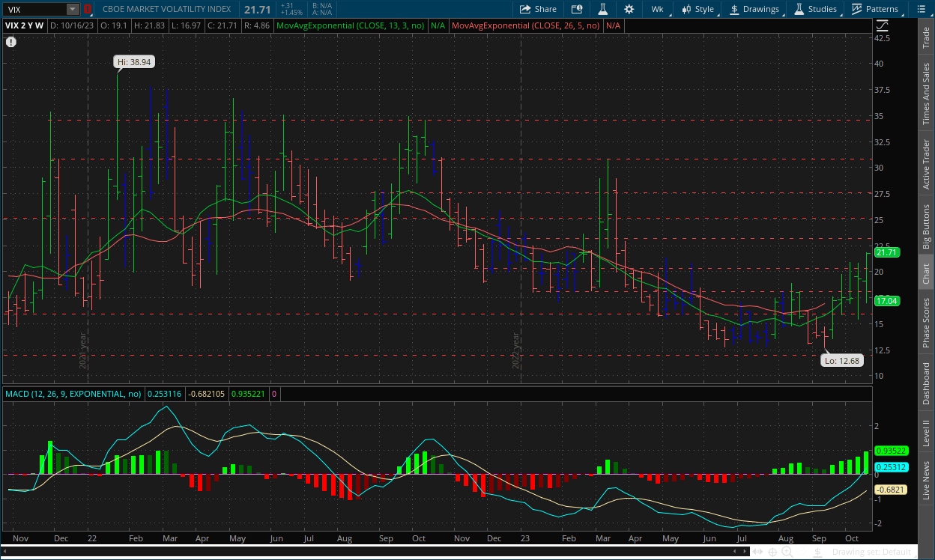Open the Level II side tab
This screenshot has height=560, width=935.
pos(926,432)
